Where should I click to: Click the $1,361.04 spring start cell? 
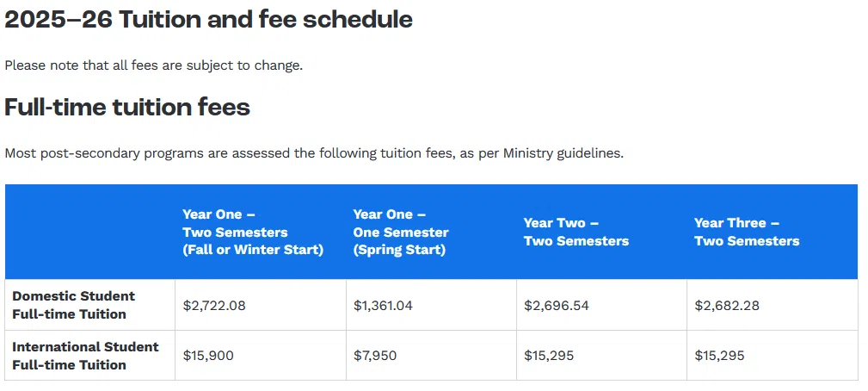click(x=383, y=306)
